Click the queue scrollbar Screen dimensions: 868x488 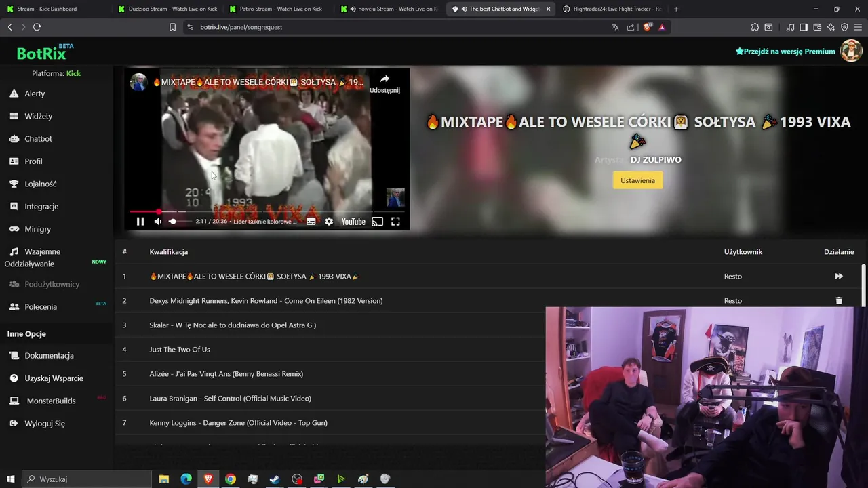click(x=863, y=285)
